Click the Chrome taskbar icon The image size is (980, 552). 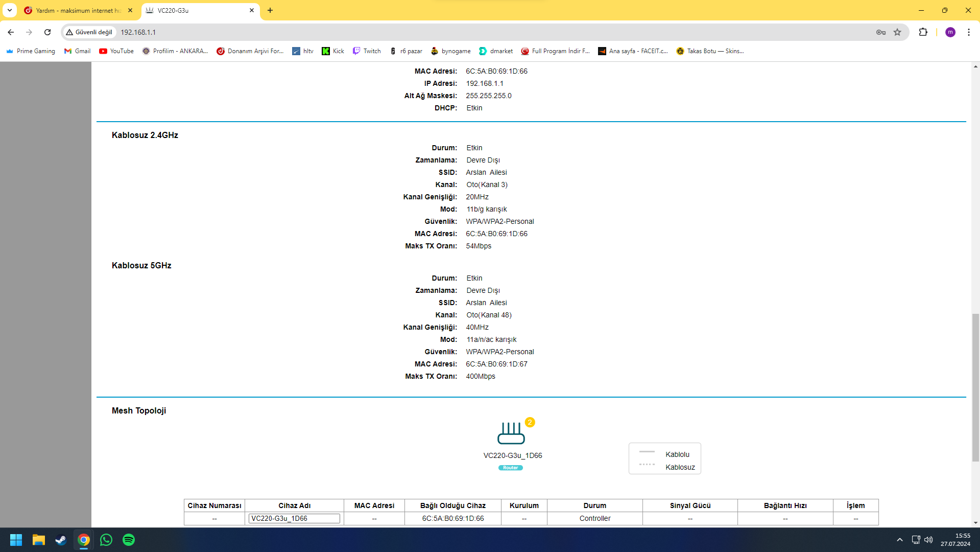pos(84,540)
